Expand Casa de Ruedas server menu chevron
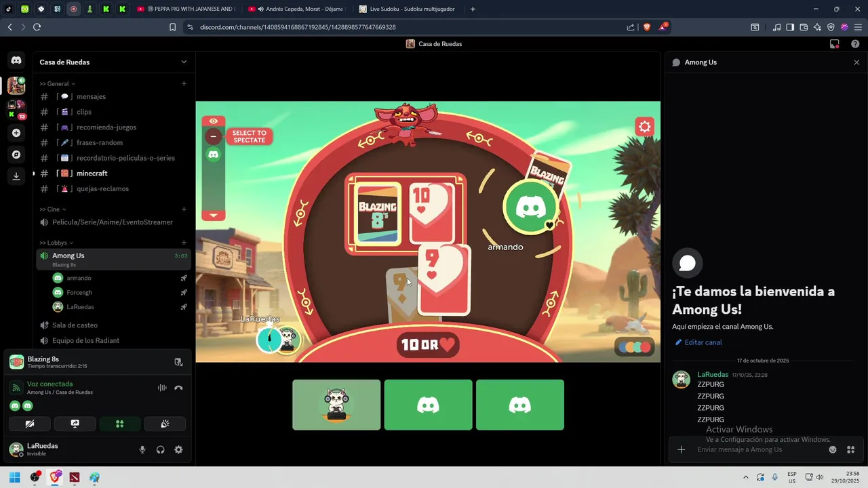 point(184,62)
